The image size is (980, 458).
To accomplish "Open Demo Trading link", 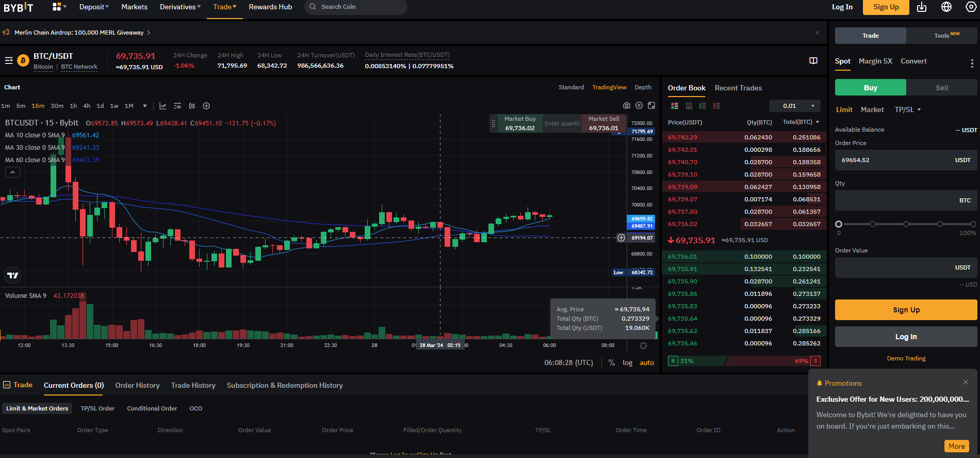I will pyautogui.click(x=906, y=358).
